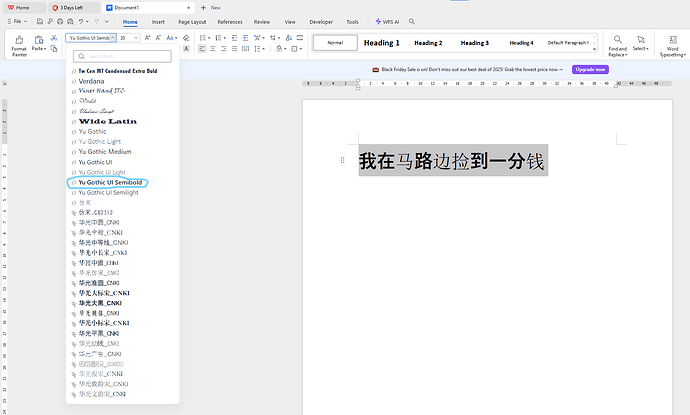The height and width of the screenshot is (415, 690).
Task: Apply the Heading 1 style
Action: click(x=382, y=43)
